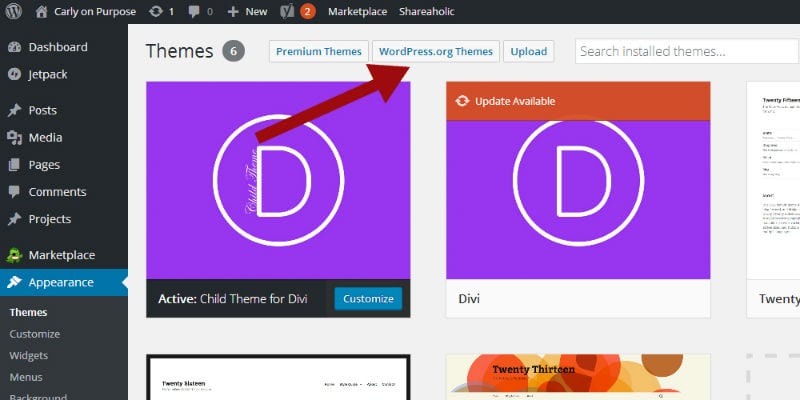This screenshot has height=400, width=800.
Task: Click the Posts pin icon in the sidebar
Action: tap(14, 110)
